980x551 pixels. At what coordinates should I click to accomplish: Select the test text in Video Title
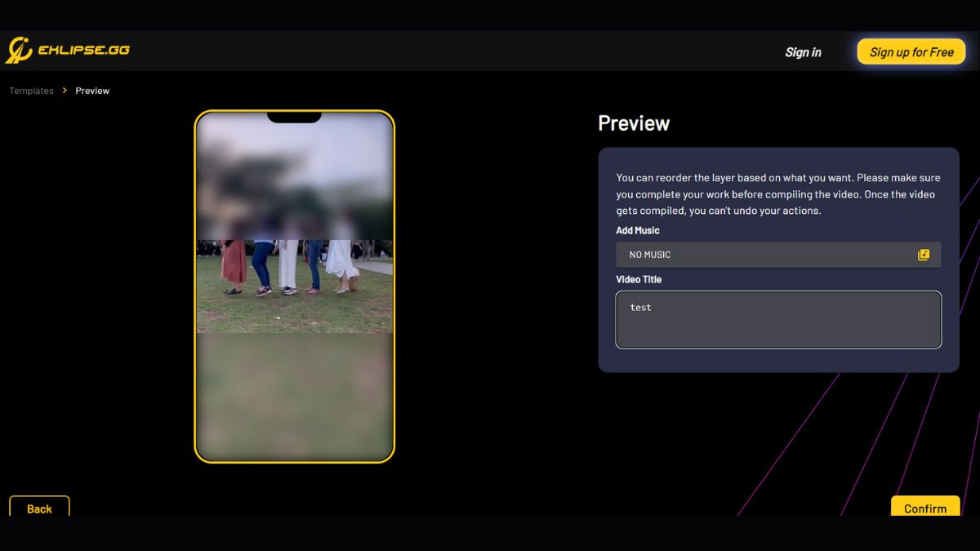pos(640,307)
